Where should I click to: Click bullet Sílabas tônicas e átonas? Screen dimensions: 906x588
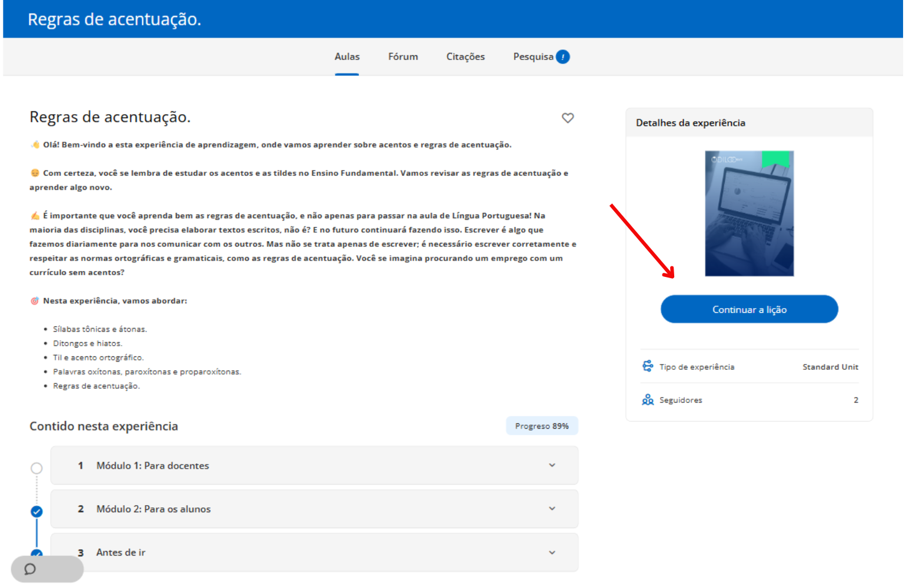point(100,329)
